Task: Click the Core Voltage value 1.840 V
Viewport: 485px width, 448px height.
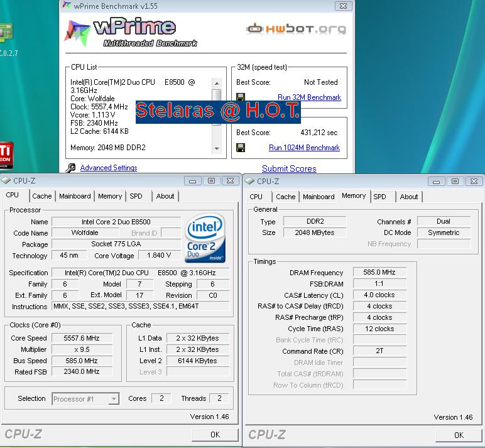Action: point(159,255)
